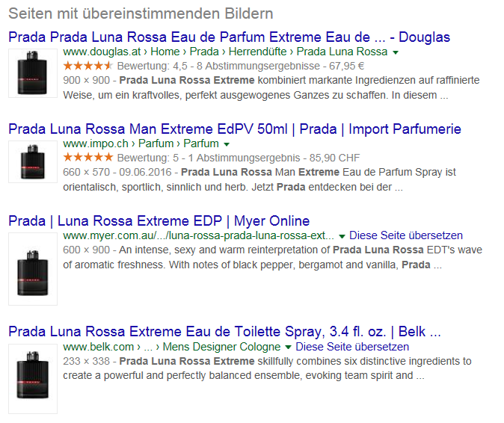Open the Belk Prada Luna Rossa result

224,332
